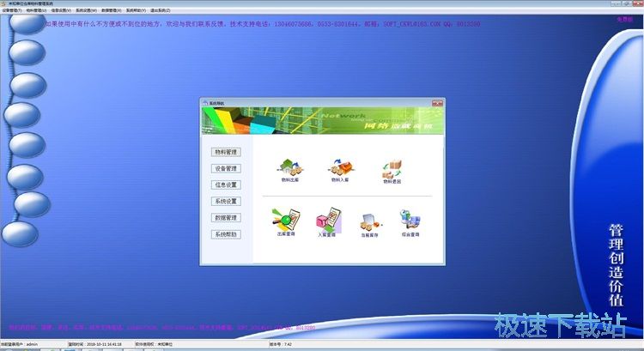Open the 入库查询 inbound query icon

328,222
